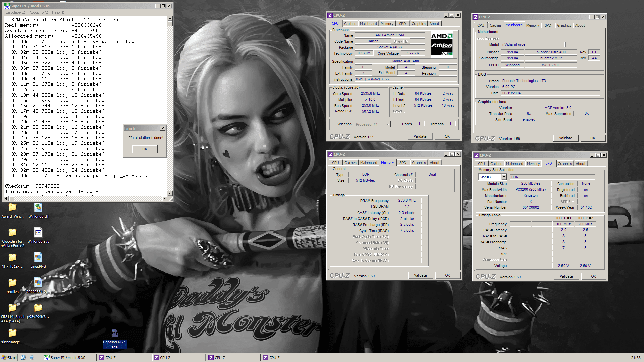Click the Core Voltage 1.776 V value

[413, 53]
